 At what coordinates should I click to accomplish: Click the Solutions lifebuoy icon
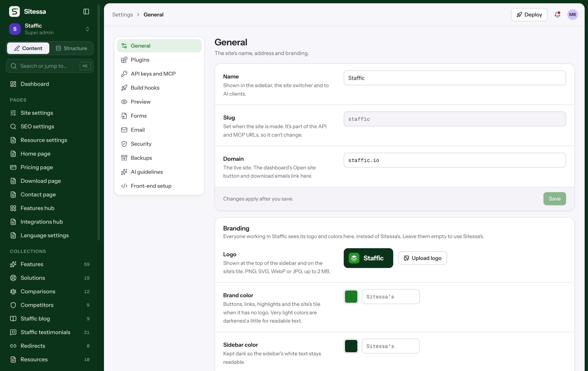(13, 278)
